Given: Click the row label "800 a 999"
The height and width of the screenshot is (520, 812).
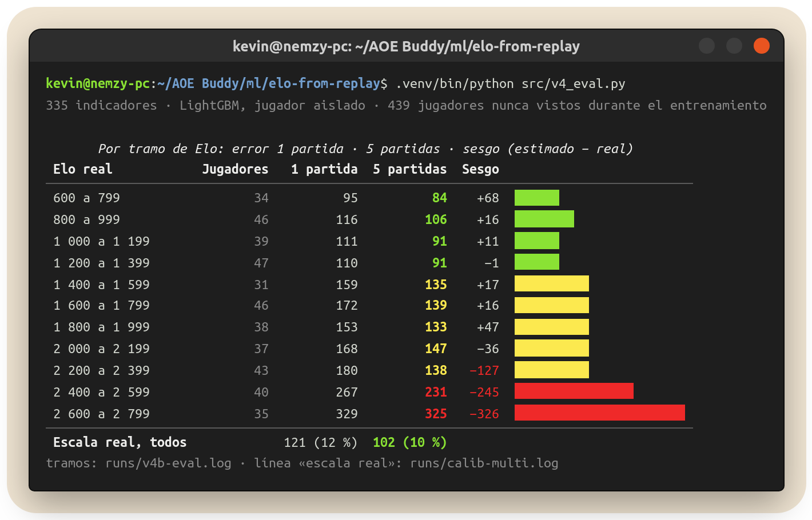Looking at the screenshot, I should click(86, 219).
